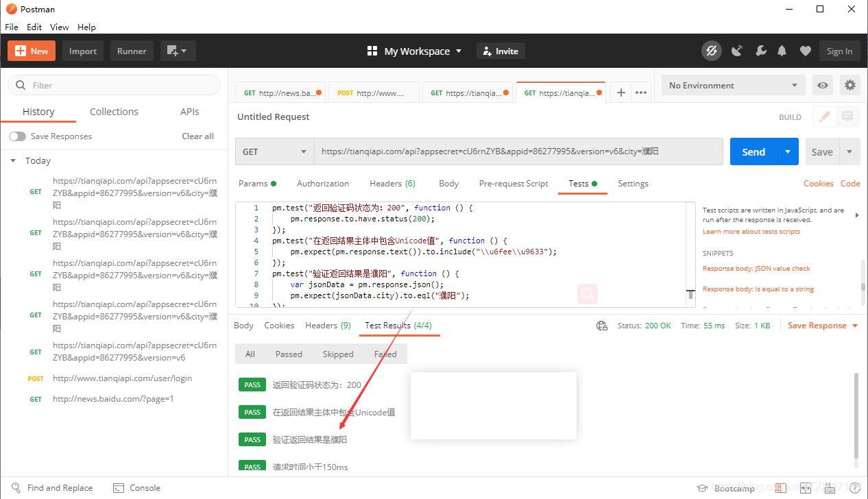
Task: Focus the history Filter search field
Action: 114,85
